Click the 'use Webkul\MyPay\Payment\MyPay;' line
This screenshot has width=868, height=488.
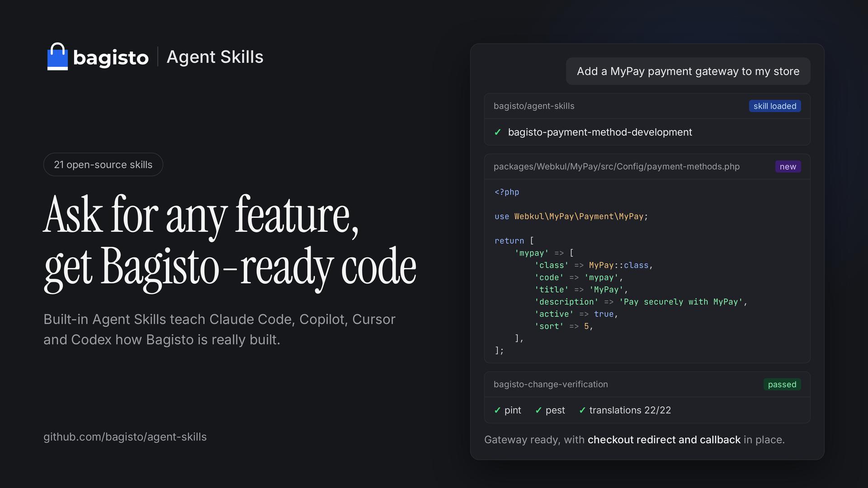[x=571, y=216]
